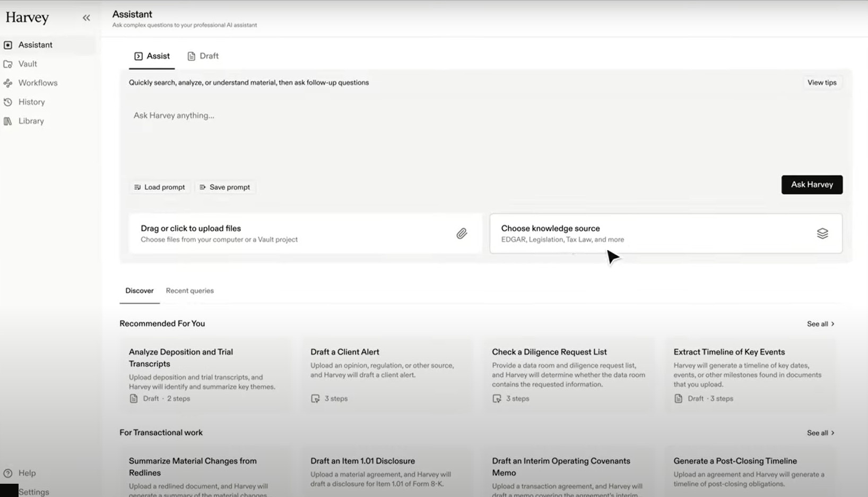The height and width of the screenshot is (497, 868).
Task: See all Recommended For You items
Action: click(821, 324)
